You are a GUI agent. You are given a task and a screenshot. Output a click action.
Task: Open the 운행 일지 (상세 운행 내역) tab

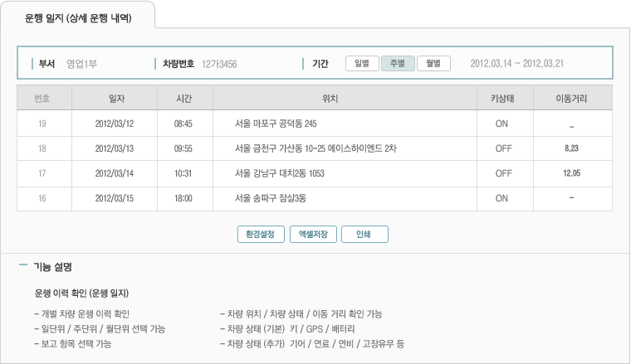coord(78,18)
